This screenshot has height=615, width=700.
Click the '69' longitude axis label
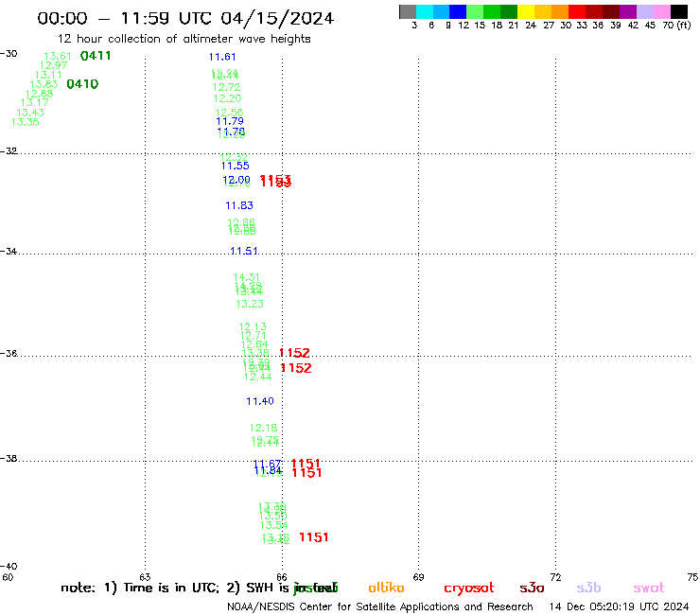click(418, 577)
